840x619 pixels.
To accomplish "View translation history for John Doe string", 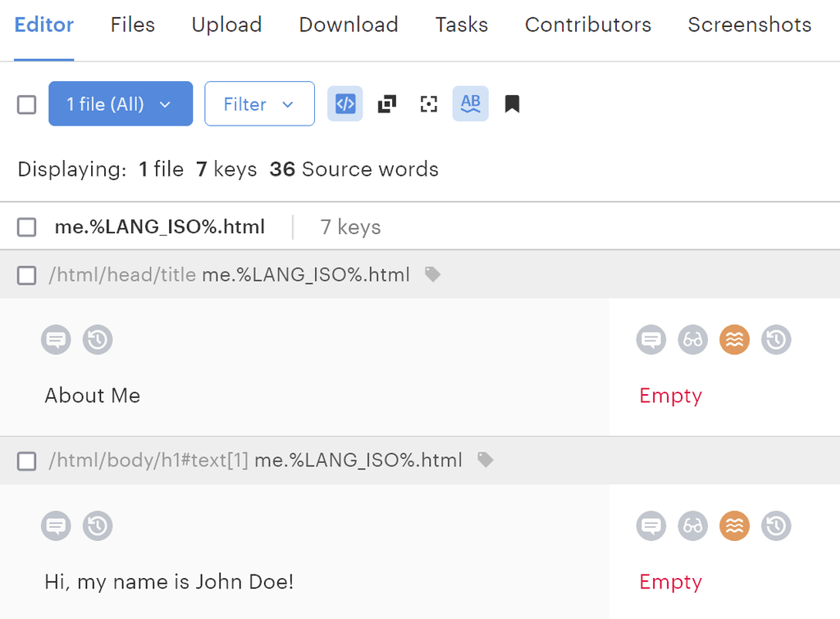I will pos(776,525).
